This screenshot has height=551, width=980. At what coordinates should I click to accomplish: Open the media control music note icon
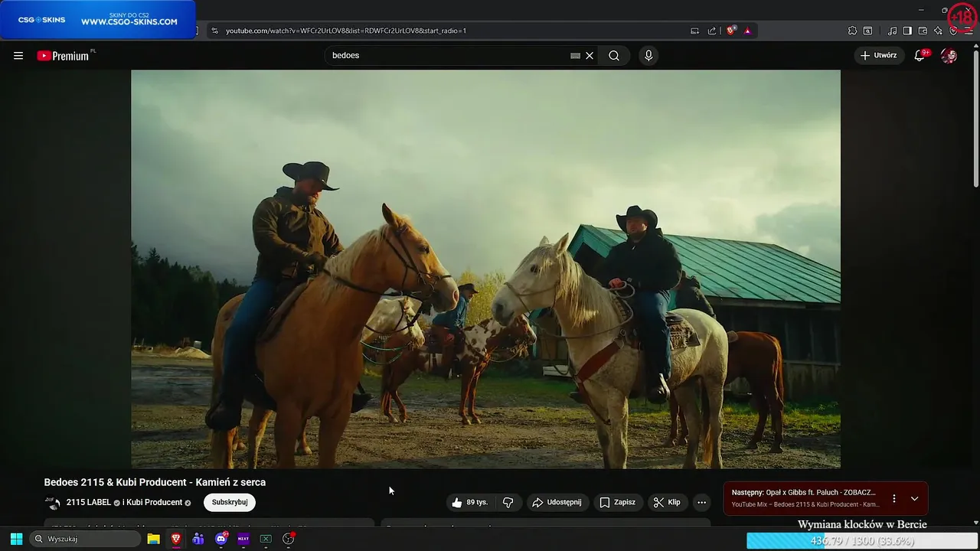click(892, 31)
